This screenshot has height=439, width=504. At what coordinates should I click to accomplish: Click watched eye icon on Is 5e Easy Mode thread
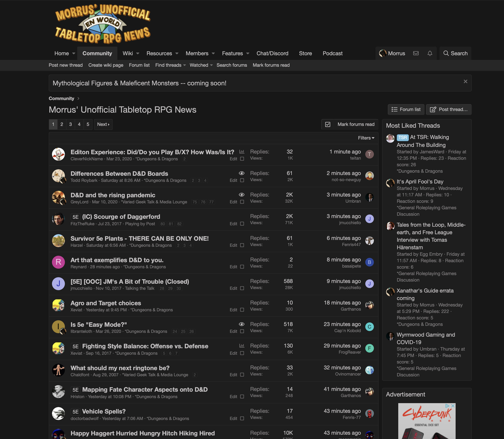click(x=242, y=324)
